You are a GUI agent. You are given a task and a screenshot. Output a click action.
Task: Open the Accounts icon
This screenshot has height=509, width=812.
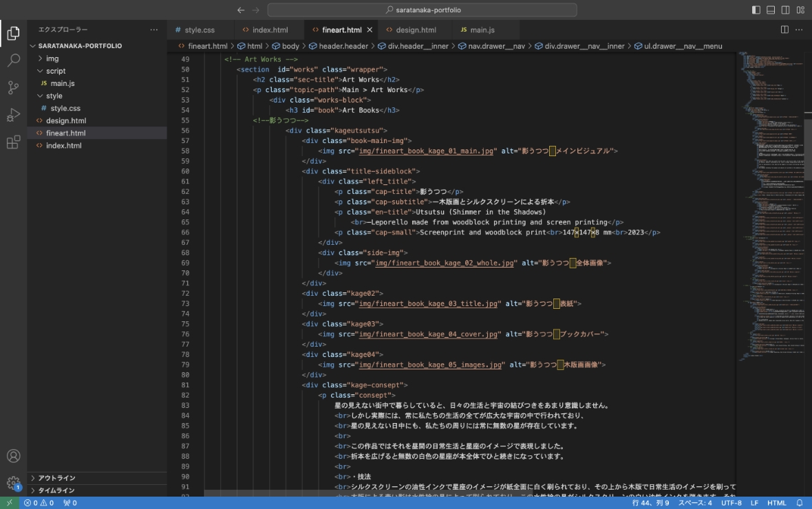[x=14, y=455]
